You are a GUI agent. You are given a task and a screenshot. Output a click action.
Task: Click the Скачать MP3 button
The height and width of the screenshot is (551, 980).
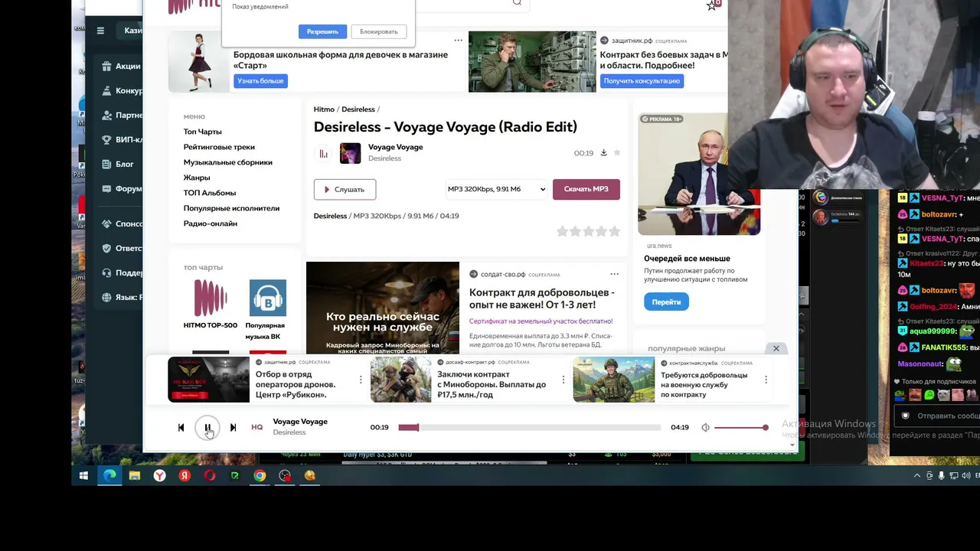[x=586, y=189]
